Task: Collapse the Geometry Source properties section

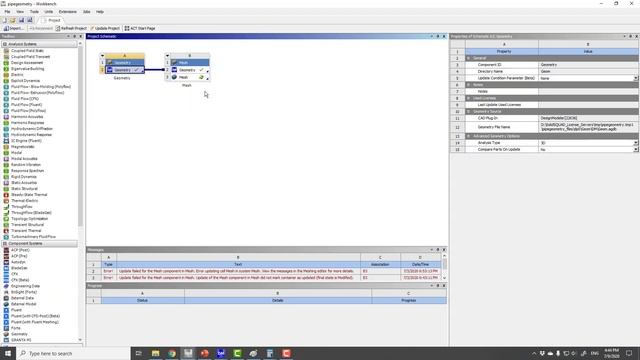Action: tap(469, 111)
